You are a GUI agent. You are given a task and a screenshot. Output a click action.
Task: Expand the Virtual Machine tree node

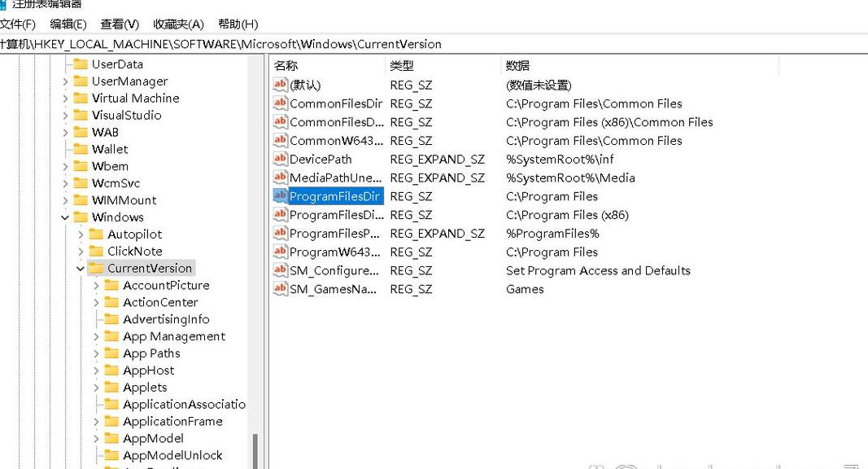tap(65, 99)
